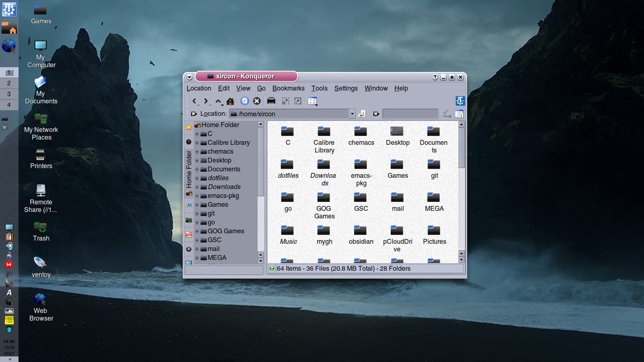Open the Bookmarks menu
This screenshot has height=362, width=644.
pyautogui.click(x=288, y=88)
